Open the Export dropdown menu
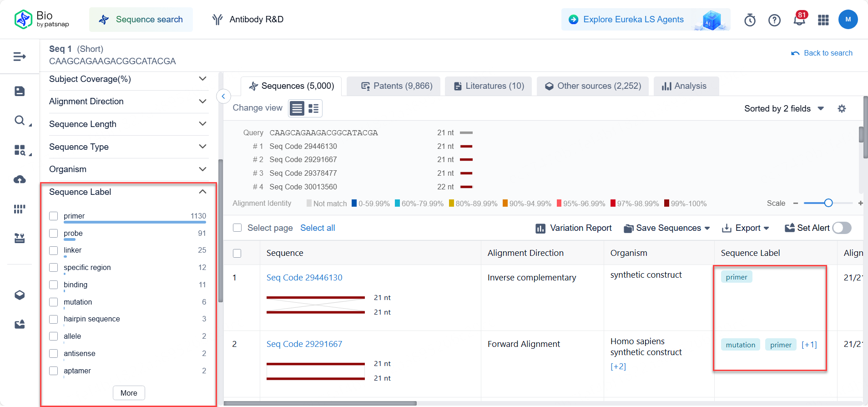This screenshot has width=868, height=407. [746, 228]
